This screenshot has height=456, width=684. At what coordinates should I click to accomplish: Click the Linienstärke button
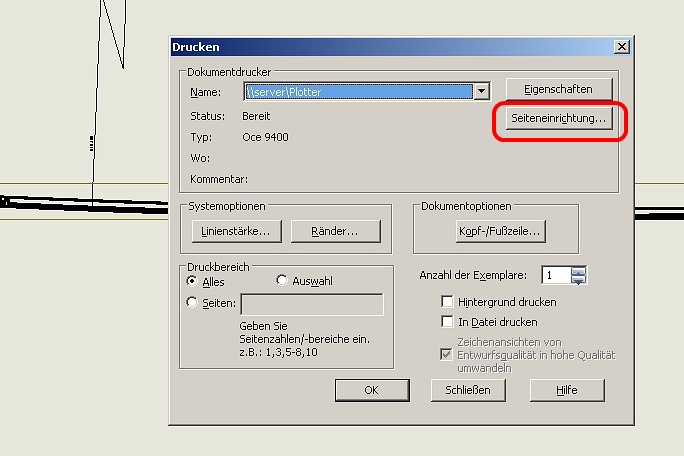pos(236,231)
